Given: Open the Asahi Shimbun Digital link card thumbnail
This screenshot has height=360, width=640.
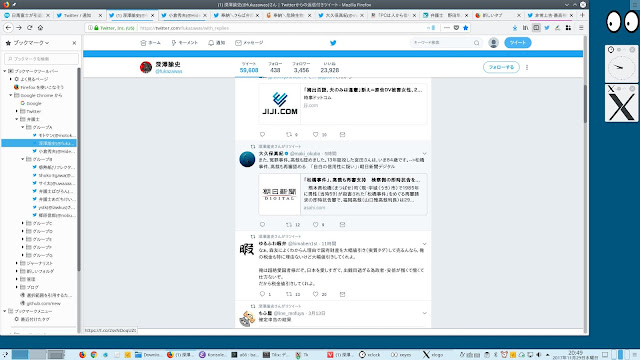Looking at the screenshot, I should [x=280, y=194].
